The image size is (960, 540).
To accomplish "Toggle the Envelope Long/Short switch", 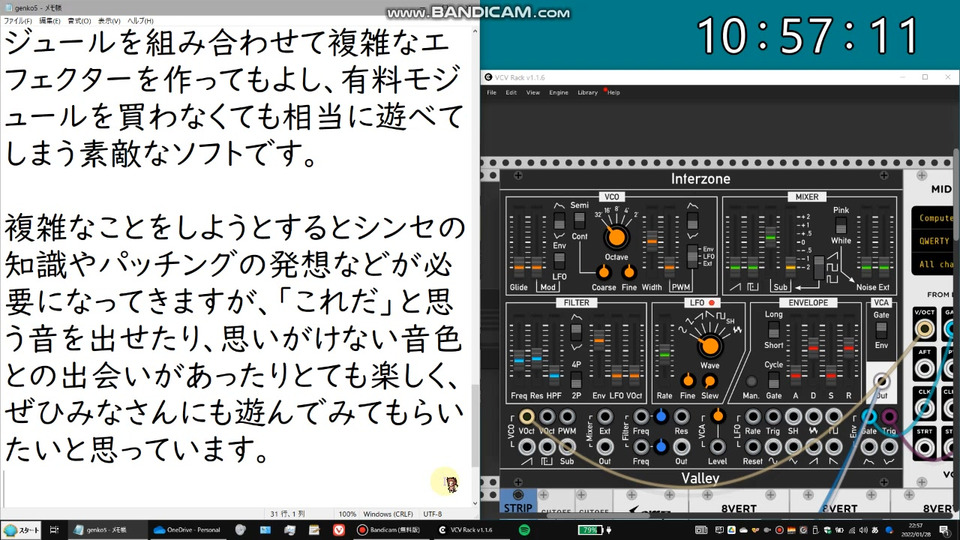I will (x=773, y=330).
